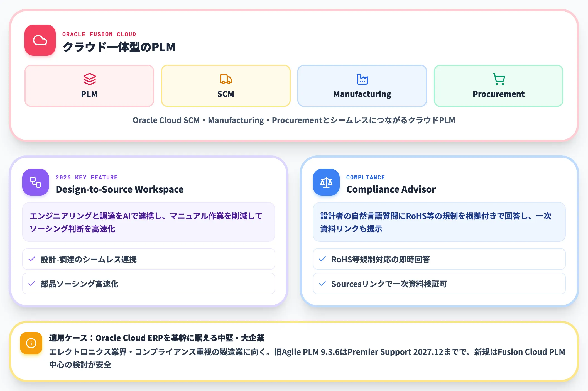Click the blue scales icon beside Compliance Advisor
588x391 pixels.
click(x=326, y=182)
